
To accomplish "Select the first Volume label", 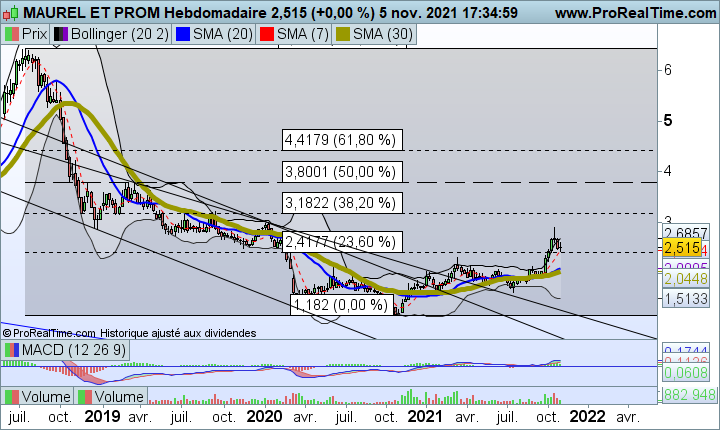I will [38, 396].
